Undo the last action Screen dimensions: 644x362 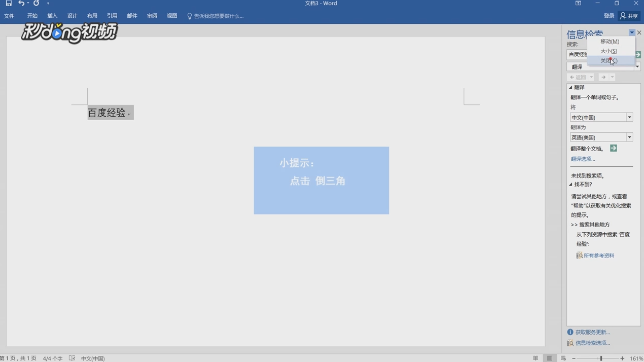21,3
